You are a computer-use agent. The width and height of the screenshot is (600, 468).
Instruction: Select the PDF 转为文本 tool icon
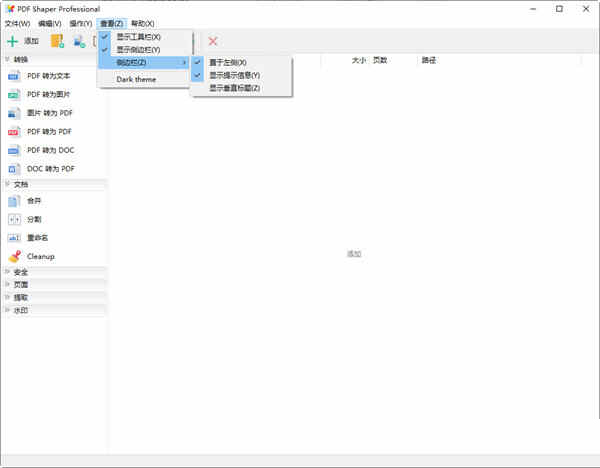14,76
